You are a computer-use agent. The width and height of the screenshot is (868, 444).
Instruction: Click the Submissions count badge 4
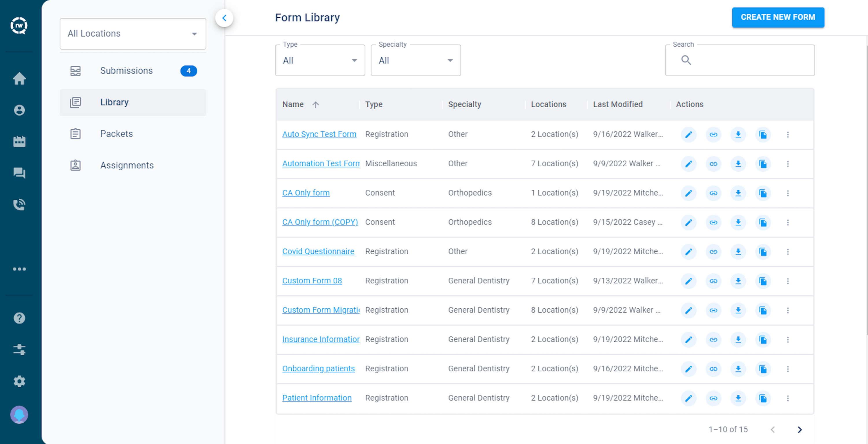(x=188, y=71)
